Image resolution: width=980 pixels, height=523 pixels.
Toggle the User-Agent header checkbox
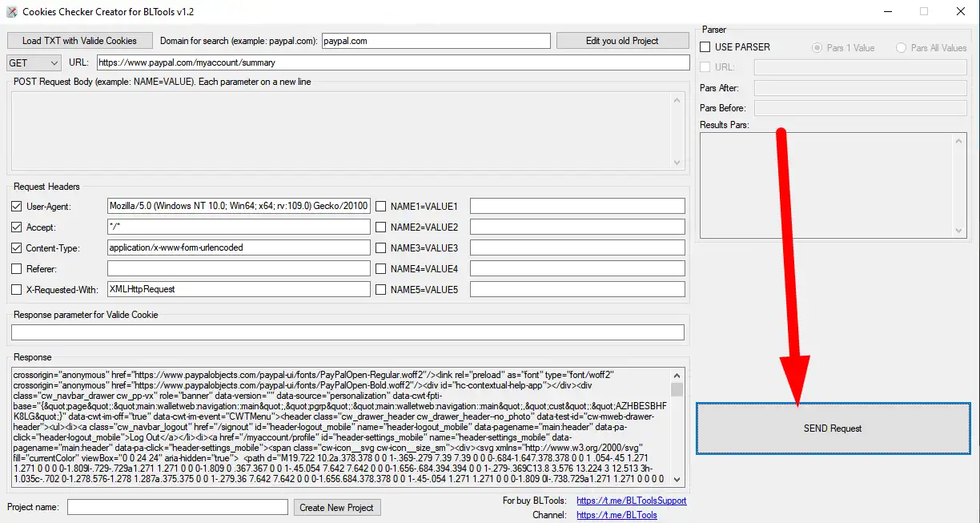(17, 207)
